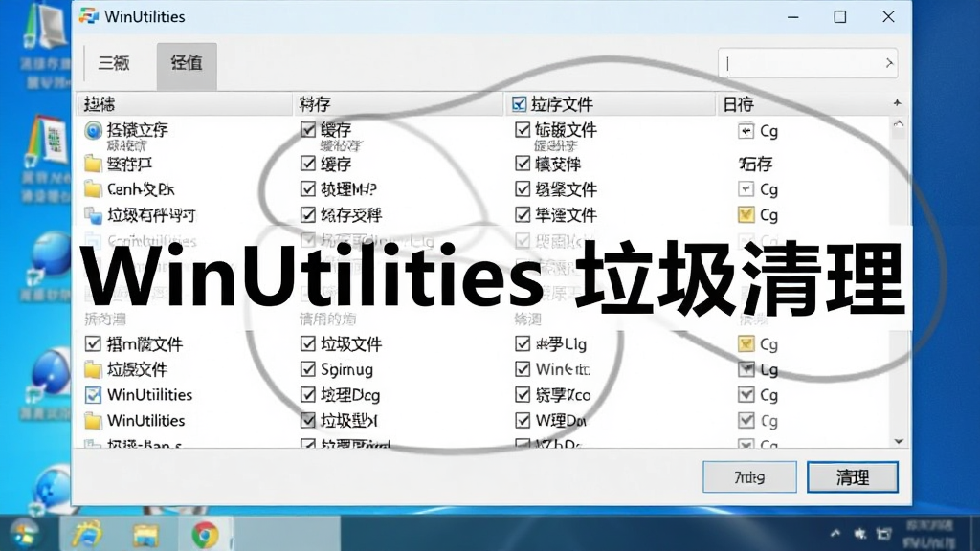Toggle the checkbox ending in Llg
The height and width of the screenshot is (551, 980).
click(x=523, y=343)
